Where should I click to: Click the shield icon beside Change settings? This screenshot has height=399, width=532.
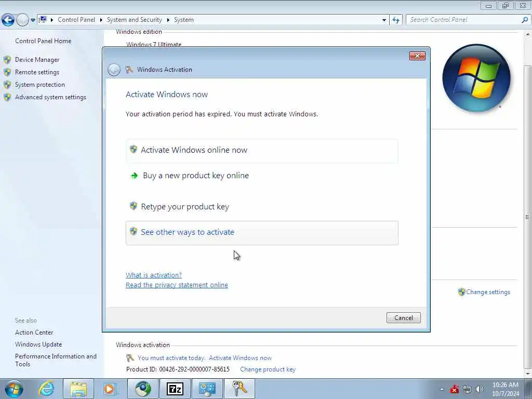pyautogui.click(x=461, y=292)
